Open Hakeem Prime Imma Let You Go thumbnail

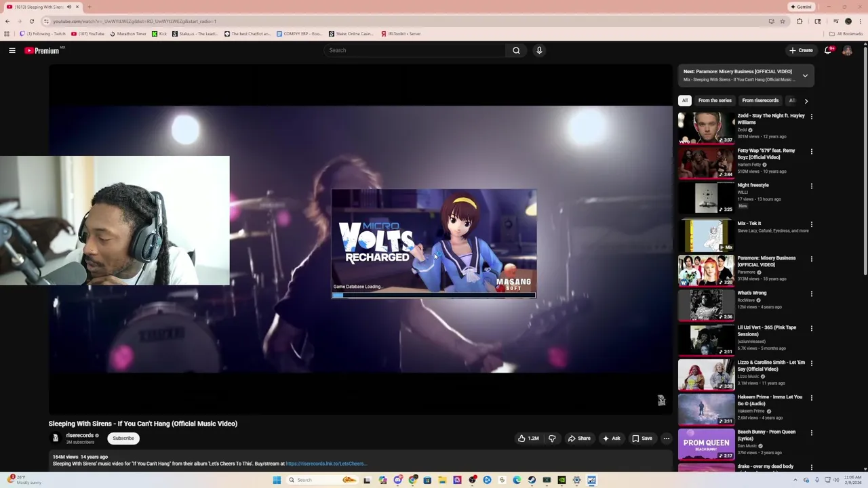706,409
